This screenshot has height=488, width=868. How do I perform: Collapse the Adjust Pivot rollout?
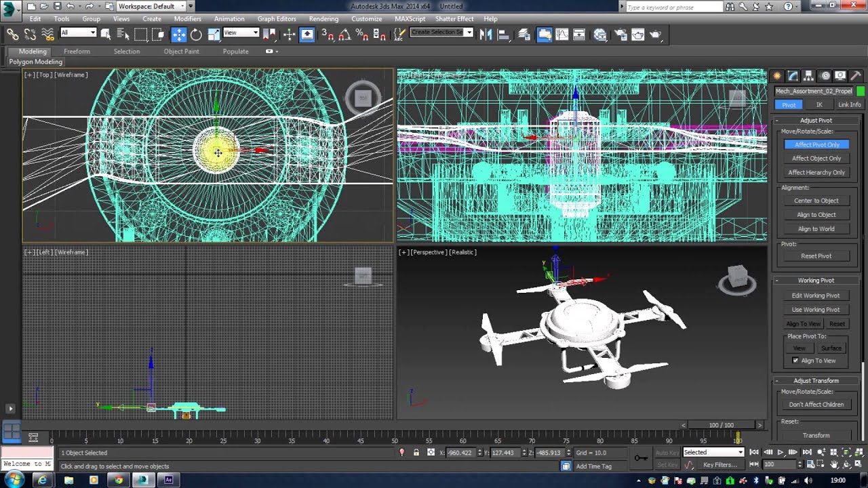tap(816, 120)
